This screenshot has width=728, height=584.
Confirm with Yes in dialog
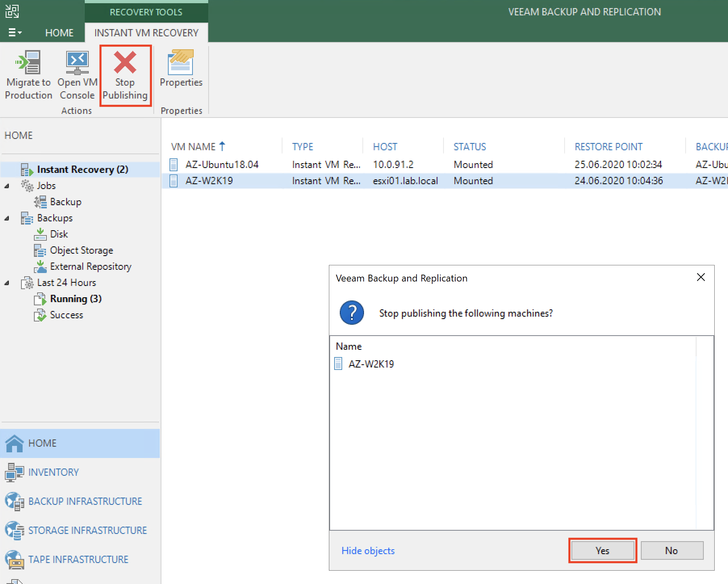(602, 550)
